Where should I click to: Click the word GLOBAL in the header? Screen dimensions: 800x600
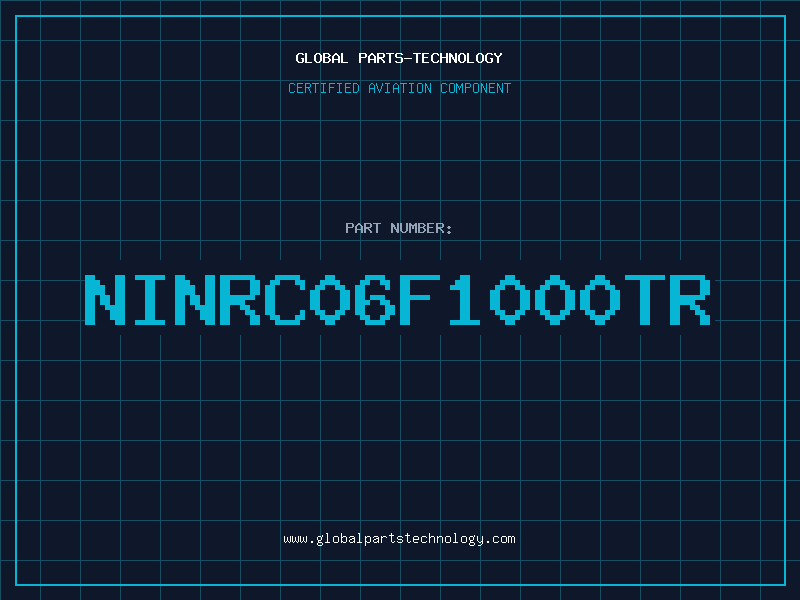322,58
